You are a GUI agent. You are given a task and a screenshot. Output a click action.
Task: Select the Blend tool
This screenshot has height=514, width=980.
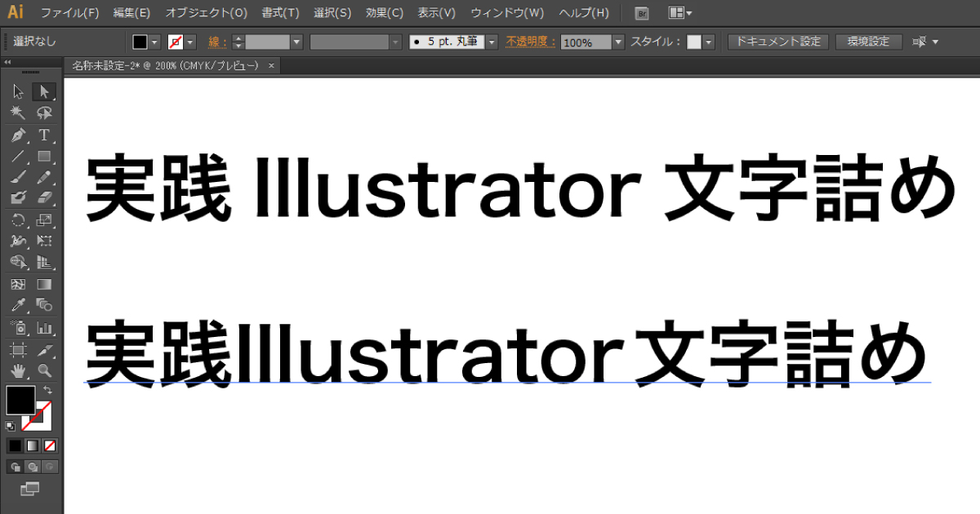point(44,306)
